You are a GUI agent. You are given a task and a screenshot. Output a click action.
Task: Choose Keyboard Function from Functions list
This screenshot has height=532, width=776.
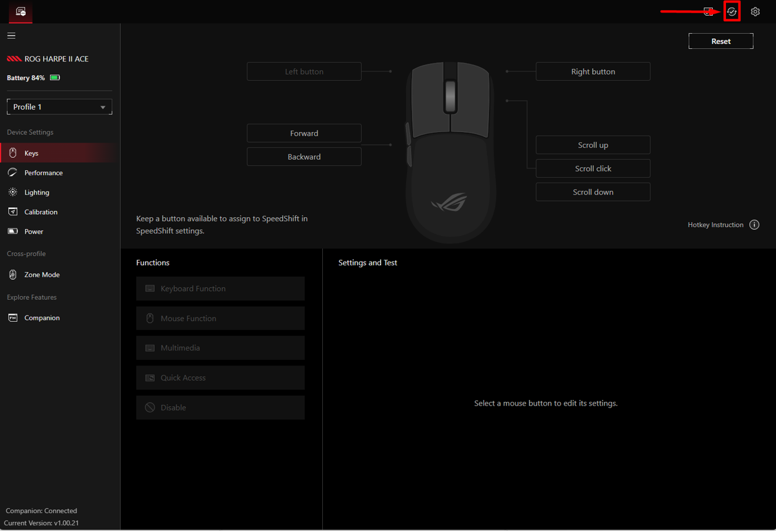pyautogui.click(x=220, y=289)
